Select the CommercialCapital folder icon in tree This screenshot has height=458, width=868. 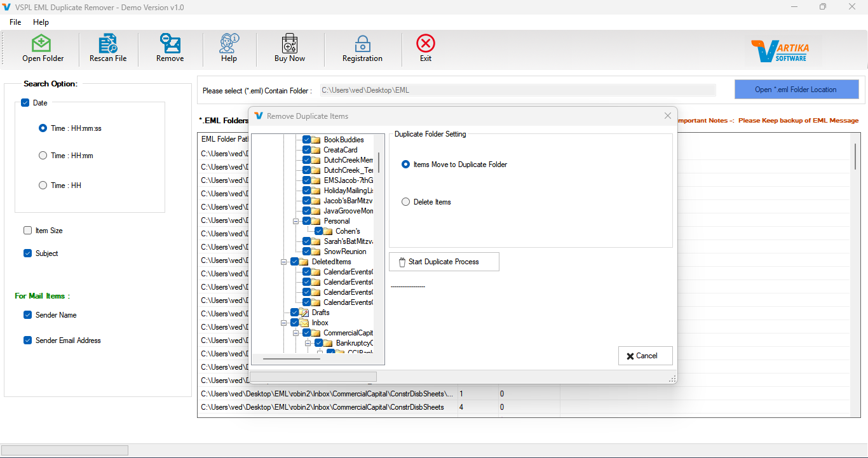tap(316, 333)
